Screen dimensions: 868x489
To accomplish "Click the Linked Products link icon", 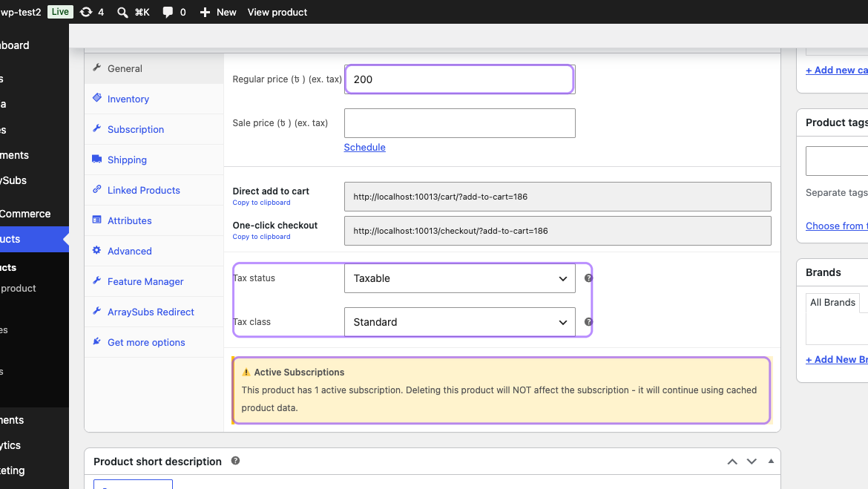I will (97, 189).
